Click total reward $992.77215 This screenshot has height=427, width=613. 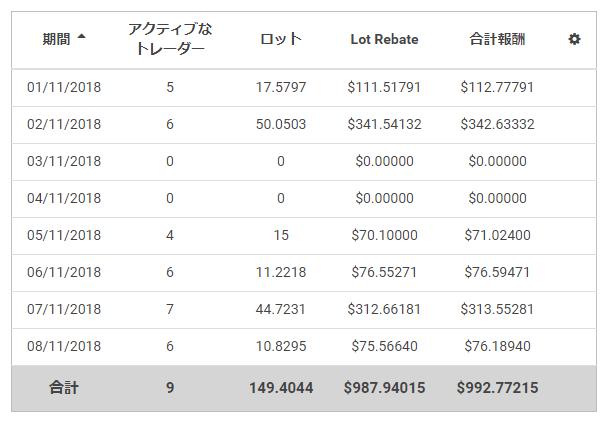[x=497, y=388]
